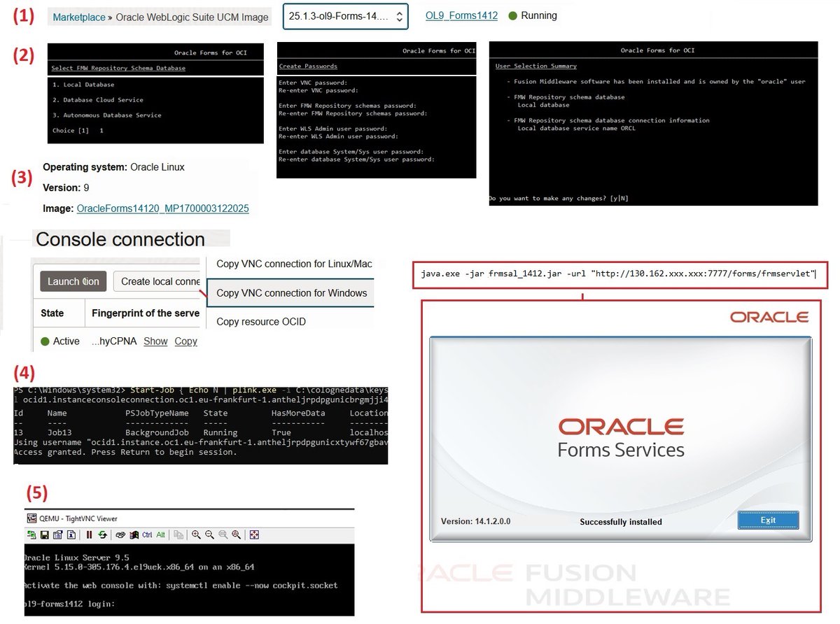Click the New connection icon in TightVNC toolbar

(31, 534)
